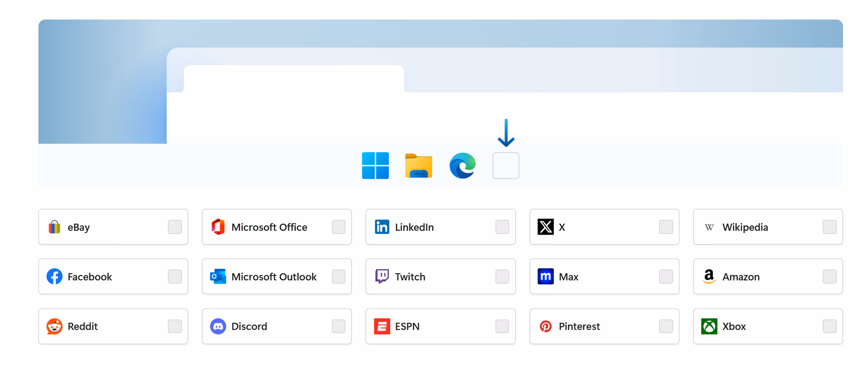868x383 pixels.
Task: Click the Amazon logo icon
Action: 709,276
